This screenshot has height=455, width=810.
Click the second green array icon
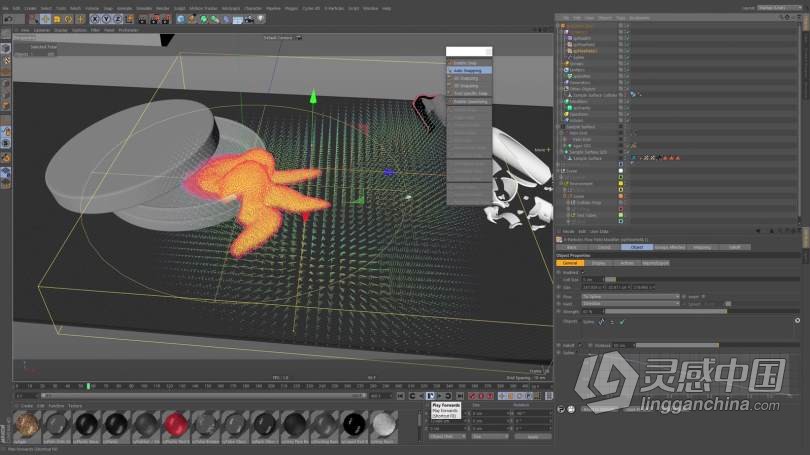tap(214, 19)
